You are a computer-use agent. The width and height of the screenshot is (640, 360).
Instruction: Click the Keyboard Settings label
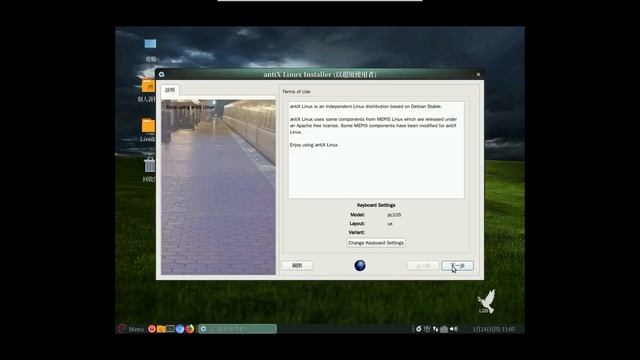pos(376,205)
